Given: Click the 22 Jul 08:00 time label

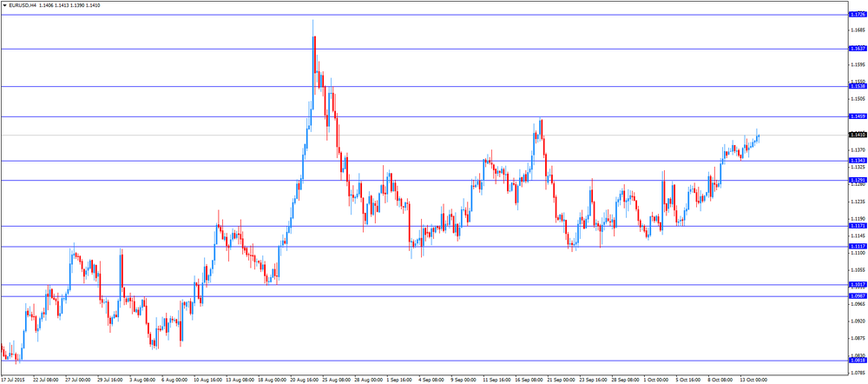Looking at the screenshot, I should (47, 381).
